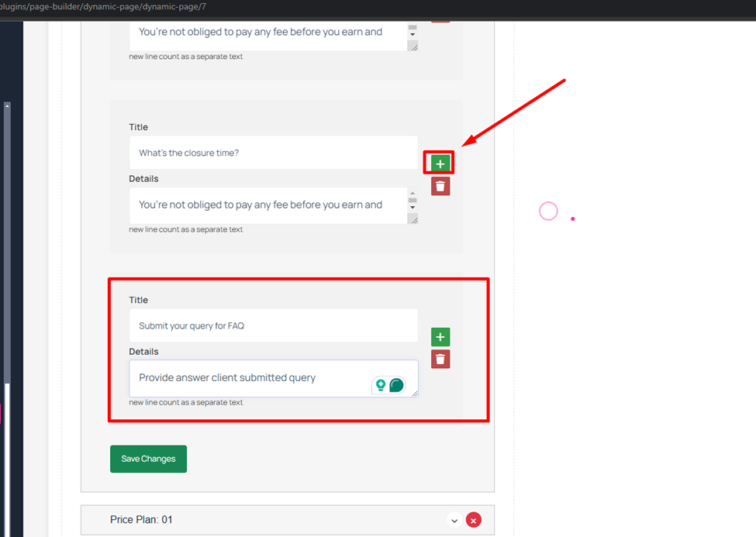
Task: Focus the 'Provide answer client submitted query' details box
Action: coord(274,378)
